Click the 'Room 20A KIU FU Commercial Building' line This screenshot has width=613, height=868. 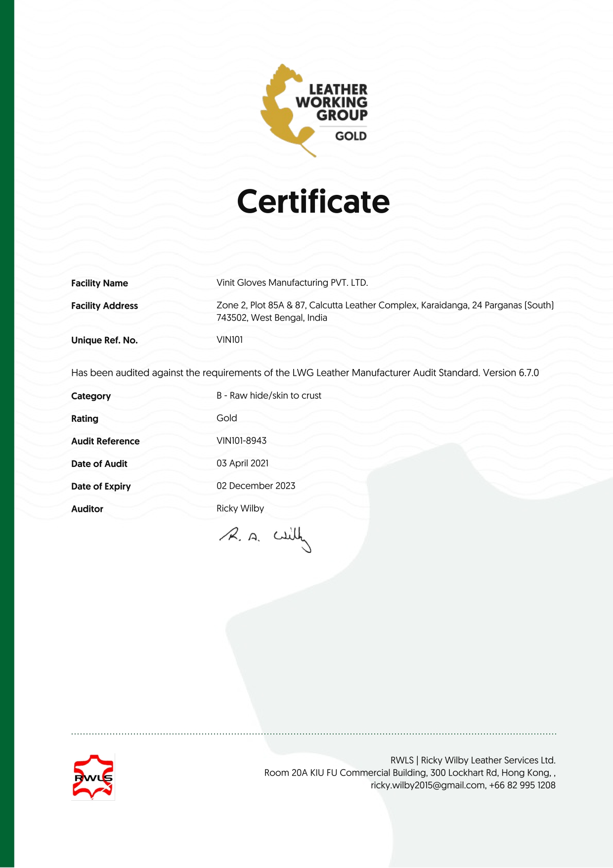[410, 773]
